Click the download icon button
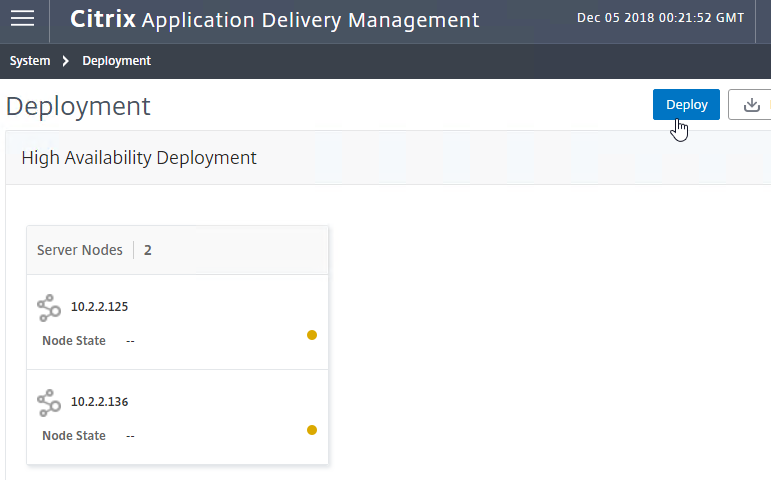771x480 pixels. [x=750, y=104]
